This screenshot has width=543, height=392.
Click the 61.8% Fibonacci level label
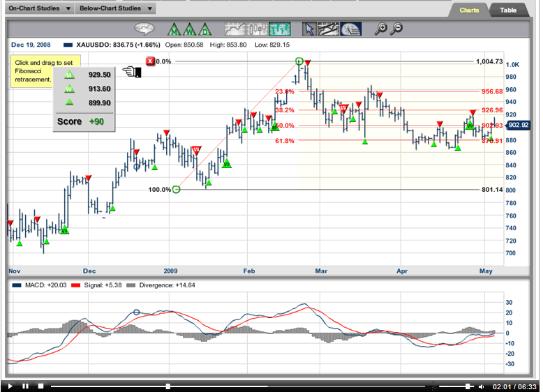coord(285,141)
